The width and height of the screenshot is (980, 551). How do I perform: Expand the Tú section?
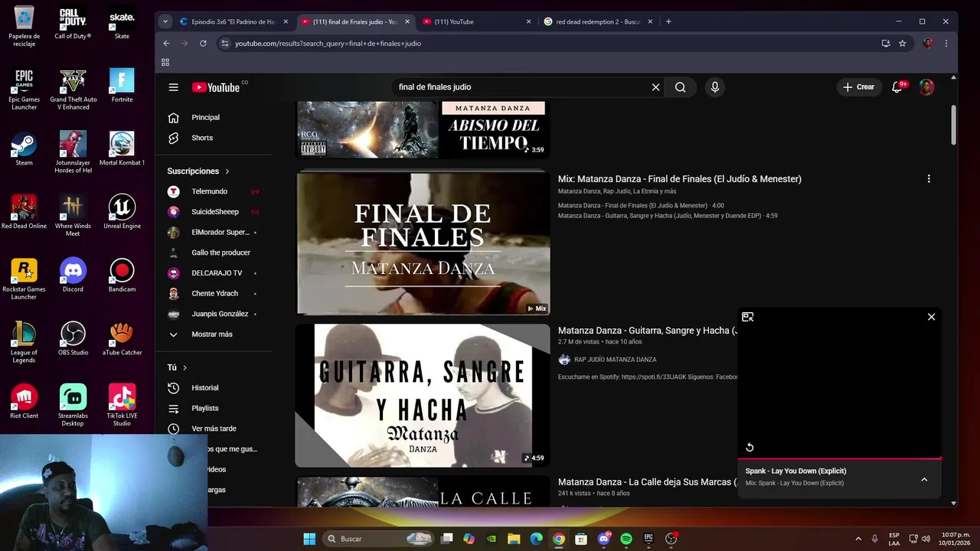pos(177,367)
